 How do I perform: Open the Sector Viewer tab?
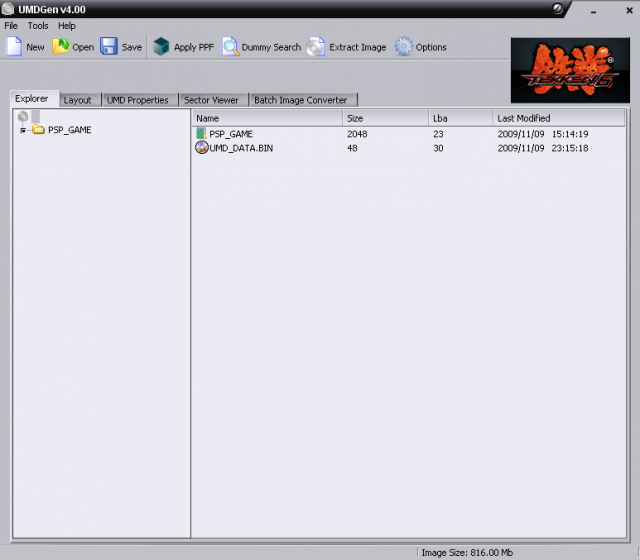point(211,100)
